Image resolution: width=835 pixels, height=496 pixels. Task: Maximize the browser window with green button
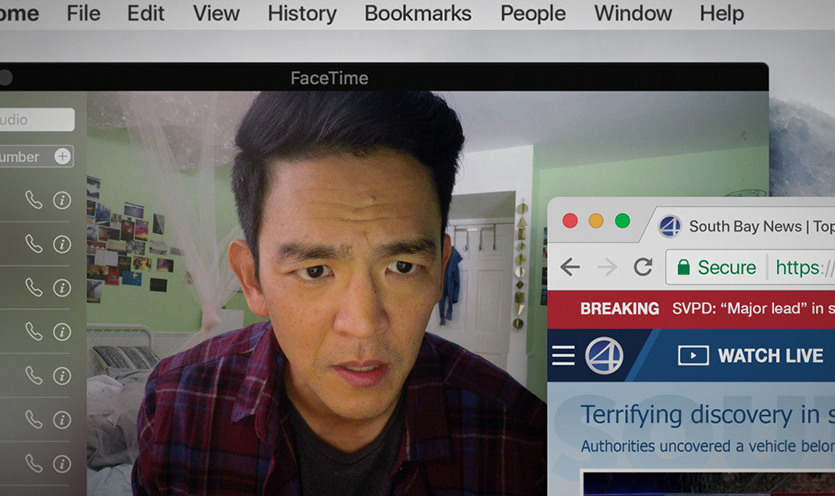coord(623,221)
